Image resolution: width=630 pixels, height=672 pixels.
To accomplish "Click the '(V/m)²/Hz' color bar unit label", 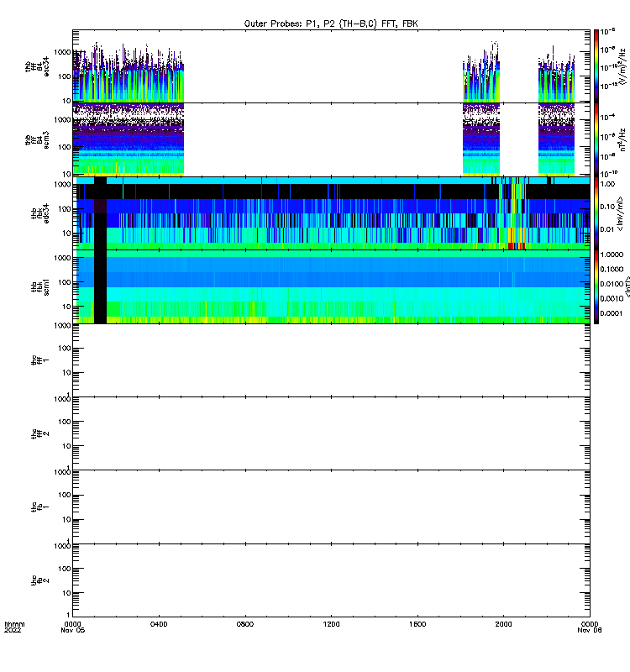I will pos(622,66).
